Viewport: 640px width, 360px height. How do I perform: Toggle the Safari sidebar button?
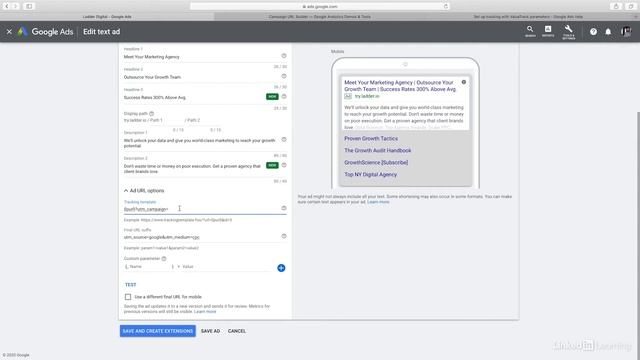point(29,6)
